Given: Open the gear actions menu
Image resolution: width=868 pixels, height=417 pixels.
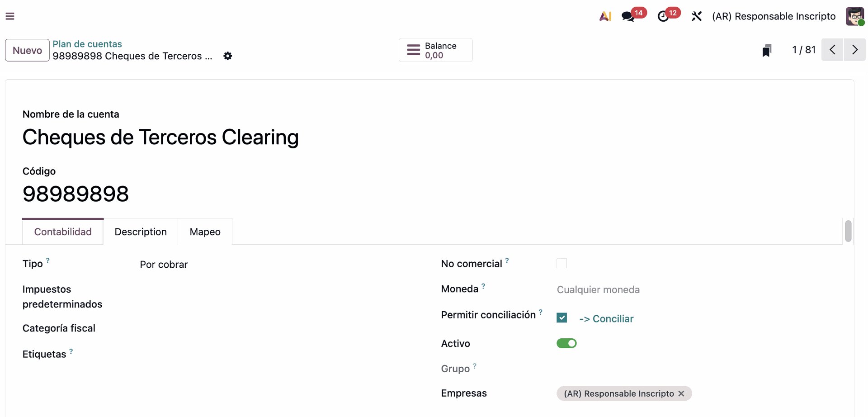Looking at the screenshot, I should pyautogui.click(x=228, y=56).
